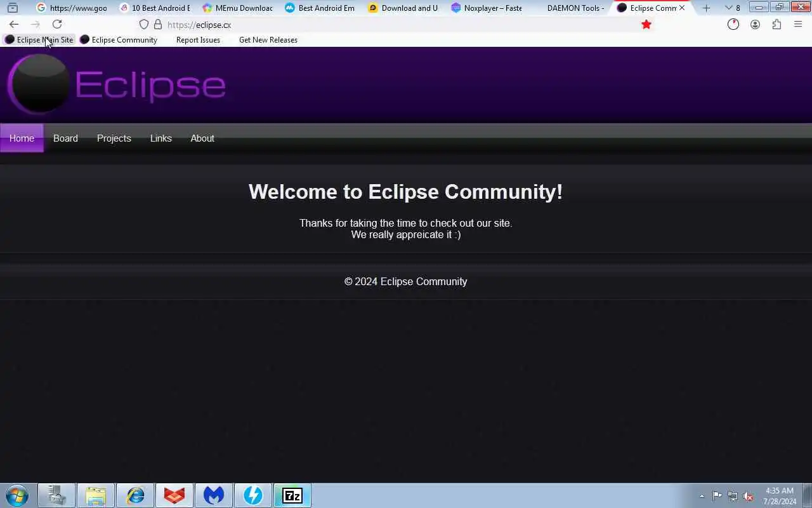Click the padlock site security icon
Image resolution: width=812 pixels, height=508 pixels.
158,24
